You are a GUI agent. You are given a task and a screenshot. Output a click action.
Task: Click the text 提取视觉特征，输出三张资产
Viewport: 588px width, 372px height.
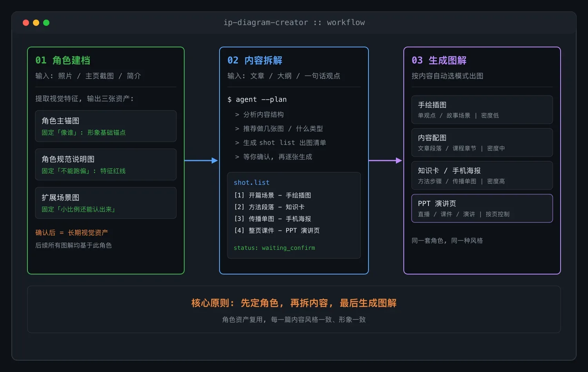point(85,99)
